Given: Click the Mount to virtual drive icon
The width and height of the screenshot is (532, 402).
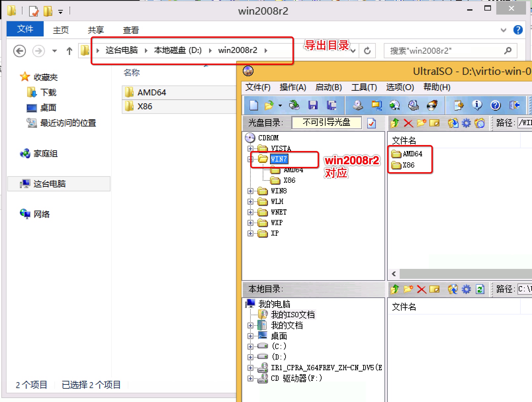Looking at the screenshot, I should [414, 105].
